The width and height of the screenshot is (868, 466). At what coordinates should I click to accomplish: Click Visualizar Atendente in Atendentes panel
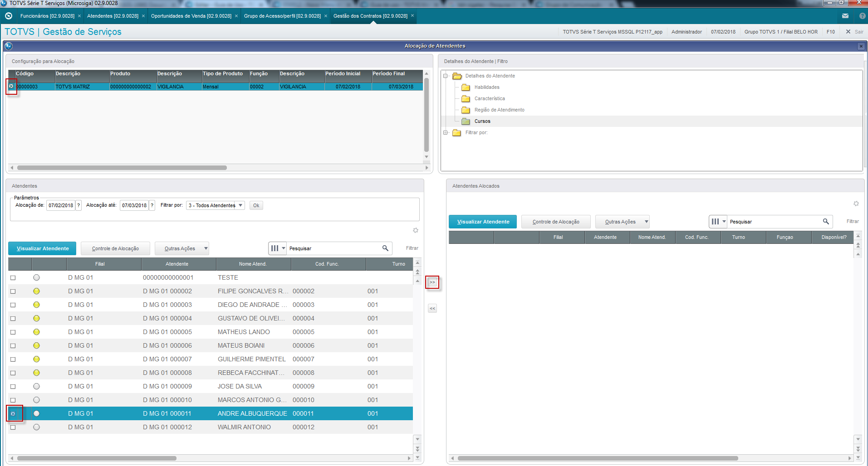[x=42, y=248]
